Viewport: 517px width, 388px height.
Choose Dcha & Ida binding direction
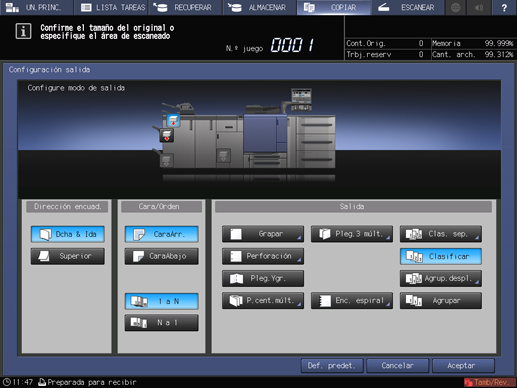coord(68,234)
